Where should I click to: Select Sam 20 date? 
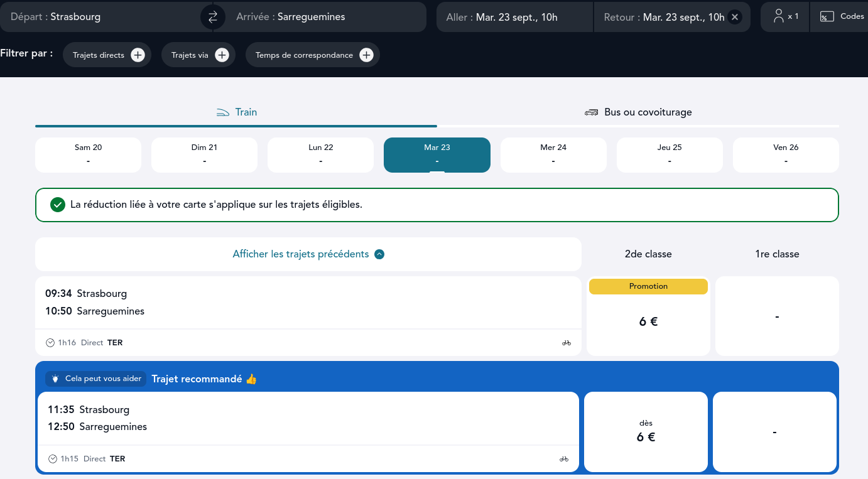88,154
